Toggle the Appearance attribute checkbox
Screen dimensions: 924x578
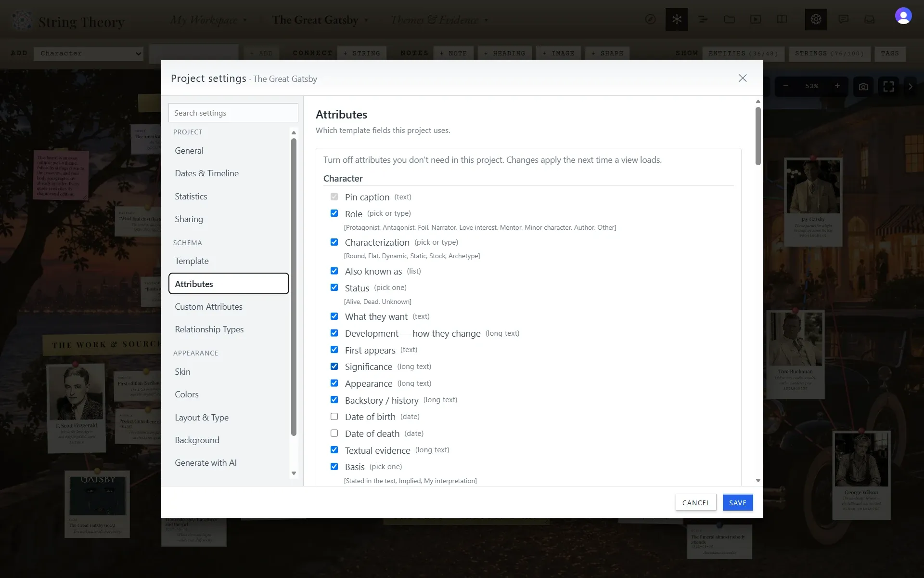point(334,383)
